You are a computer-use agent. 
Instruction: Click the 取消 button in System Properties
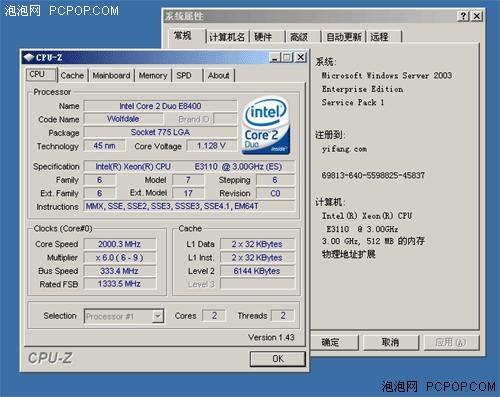pos(390,342)
